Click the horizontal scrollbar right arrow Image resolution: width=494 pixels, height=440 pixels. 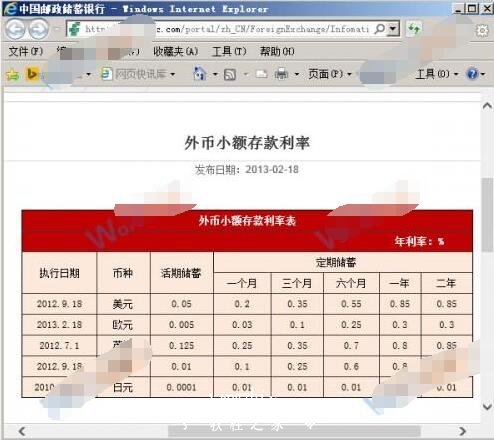(x=462, y=431)
